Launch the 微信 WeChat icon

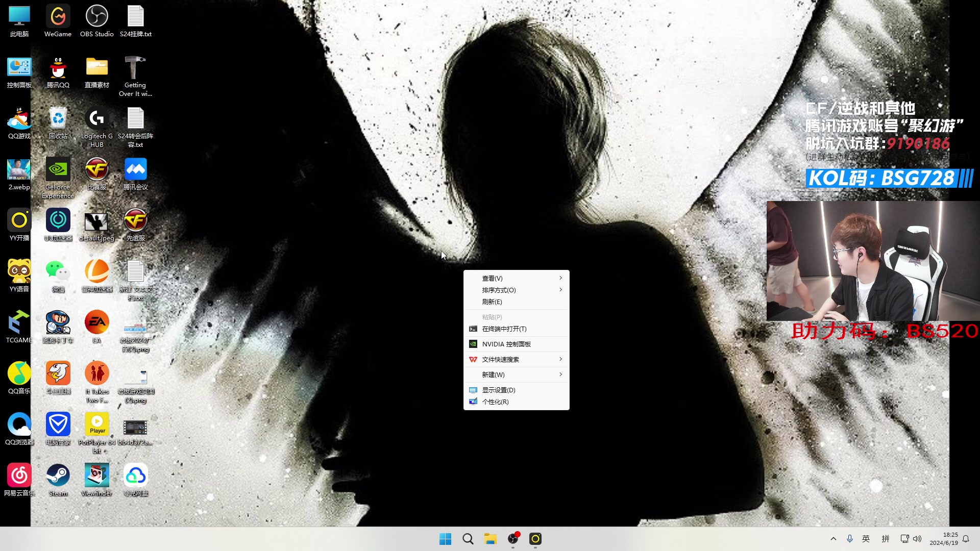tap(58, 277)
